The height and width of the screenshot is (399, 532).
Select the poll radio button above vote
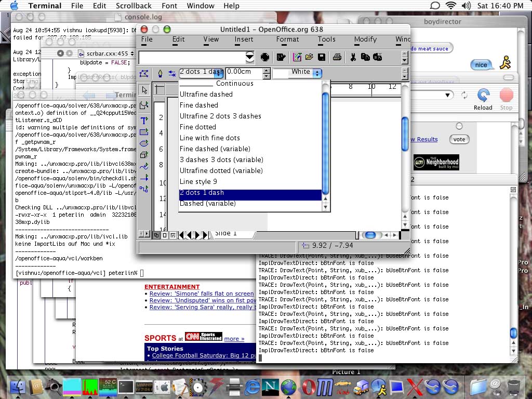[x=459, y=126]
